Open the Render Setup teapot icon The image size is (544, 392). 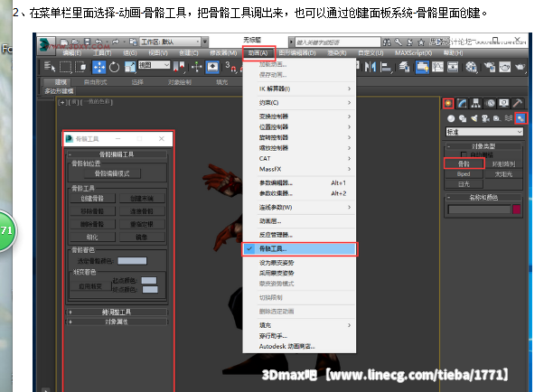click(490, 67)
